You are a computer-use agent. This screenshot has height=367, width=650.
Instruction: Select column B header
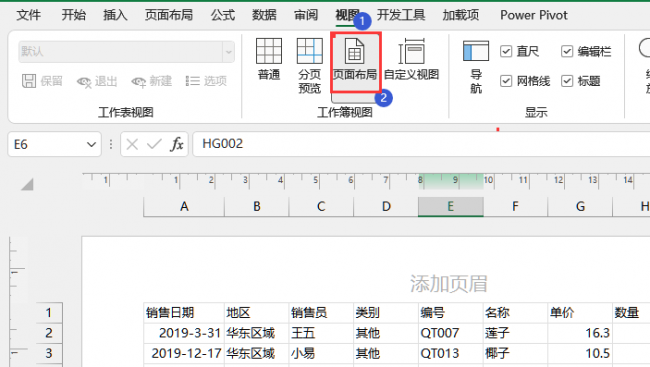tap(257, 207)
